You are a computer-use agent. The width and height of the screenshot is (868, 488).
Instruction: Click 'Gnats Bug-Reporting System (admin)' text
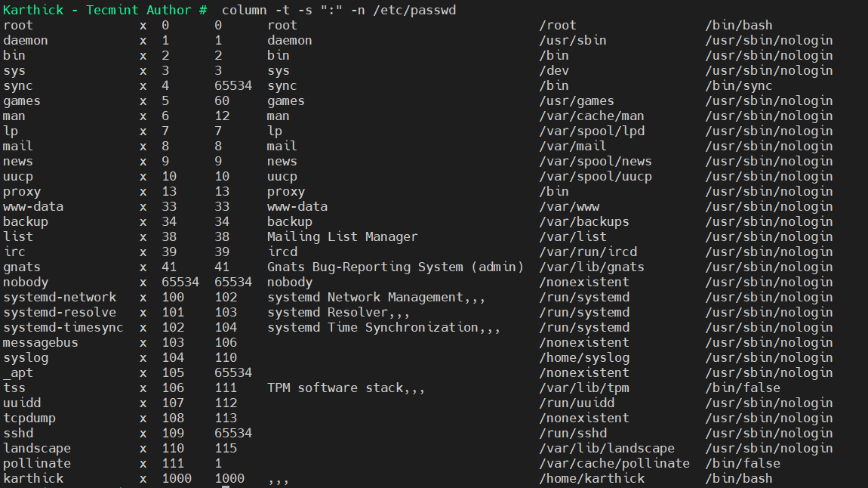(x=395, y=267)
